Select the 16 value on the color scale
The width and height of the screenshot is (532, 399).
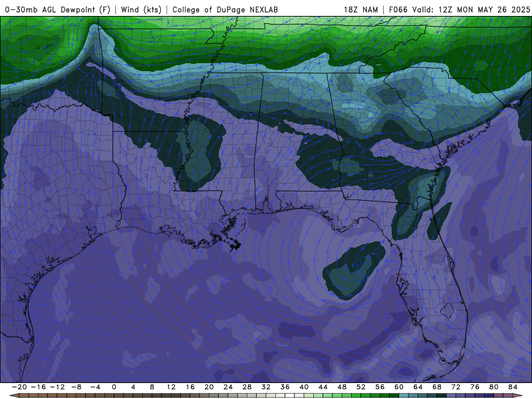point(190,387)
